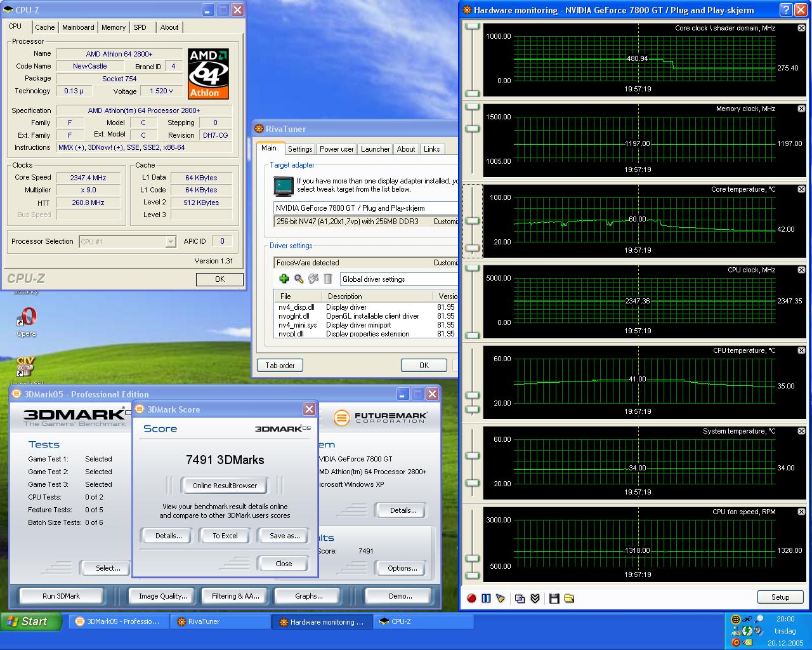Open the Power user tab in RivaTuner
This screenshot has height=650, width=812.
[337, 149]
